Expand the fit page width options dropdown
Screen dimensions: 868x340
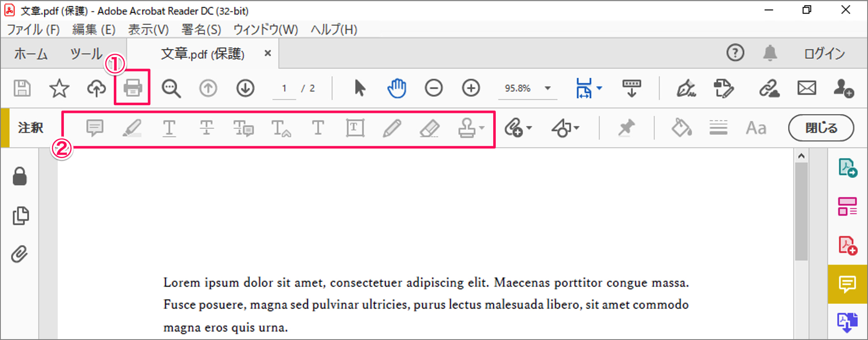point(599,88)
